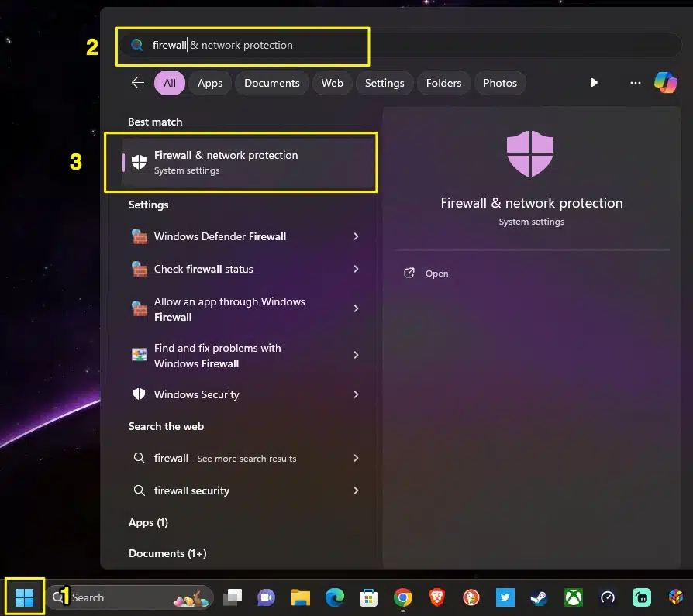This screenshot has width=693, height=616.
Task: Launch Steam from the taskbar
Action: pos(540,597)
